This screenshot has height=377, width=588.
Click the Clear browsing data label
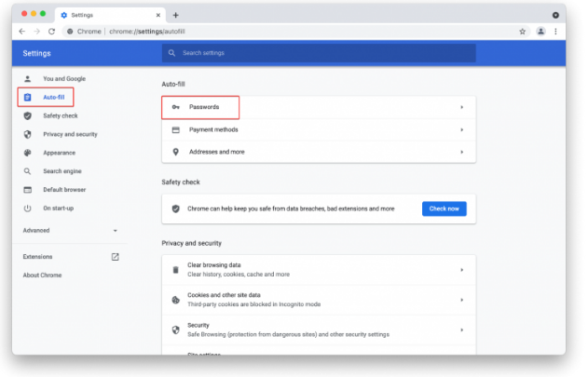point(214,265)
